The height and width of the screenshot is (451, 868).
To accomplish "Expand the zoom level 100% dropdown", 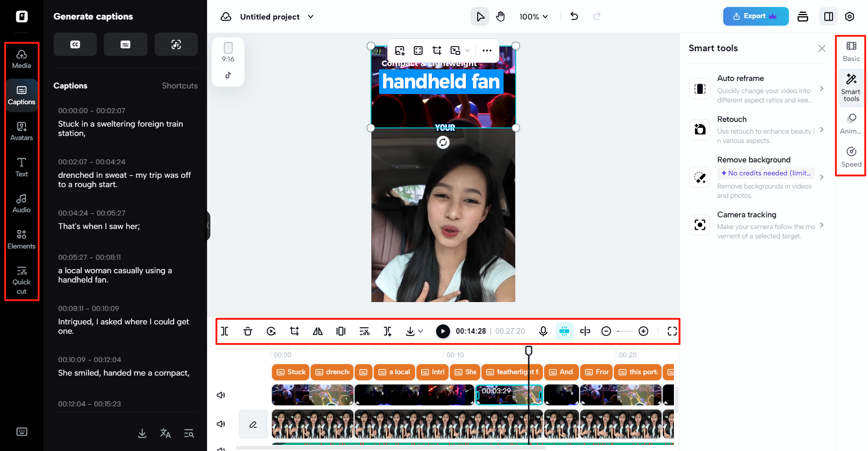I will pyautogui.click(x=533, y=16).
